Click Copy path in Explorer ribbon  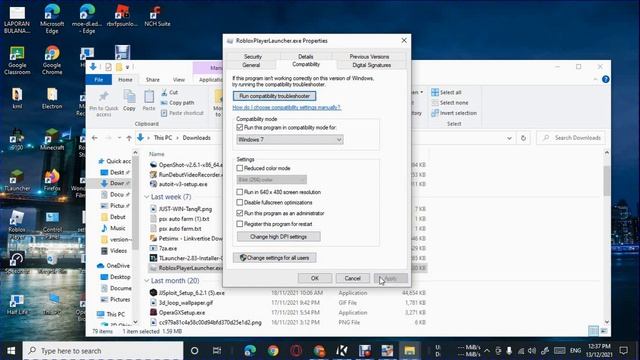pyautogui.click(x=178, y=103)
